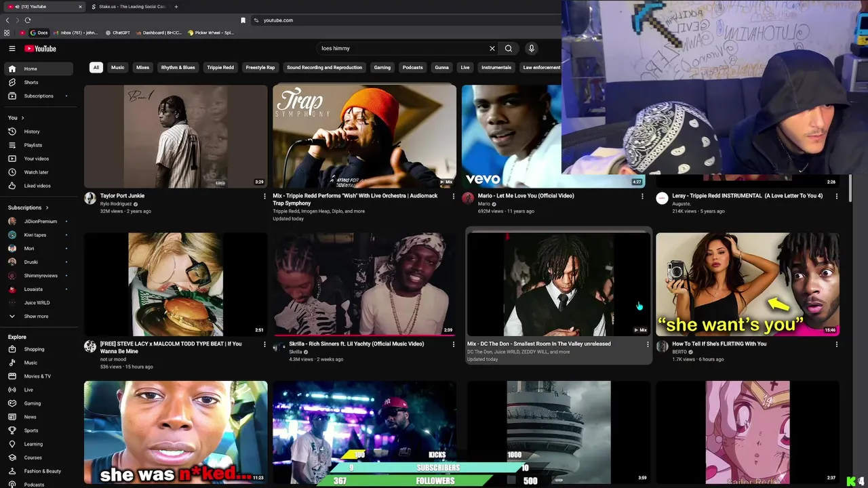The image size is (868, 488).
Task: Click the YouTube logo
Action: tap(40, 49)
